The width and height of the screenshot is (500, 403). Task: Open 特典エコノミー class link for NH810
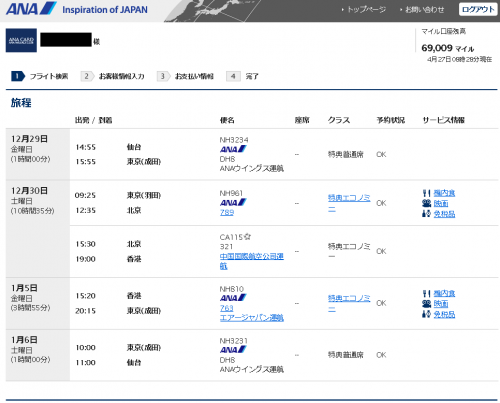(349, 303)
